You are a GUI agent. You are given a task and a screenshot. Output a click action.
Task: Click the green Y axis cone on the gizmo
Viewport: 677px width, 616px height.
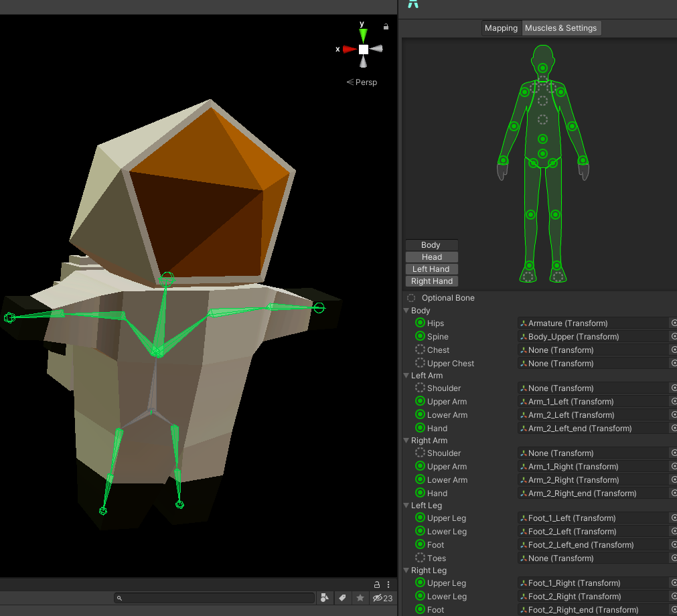(363, 35)
